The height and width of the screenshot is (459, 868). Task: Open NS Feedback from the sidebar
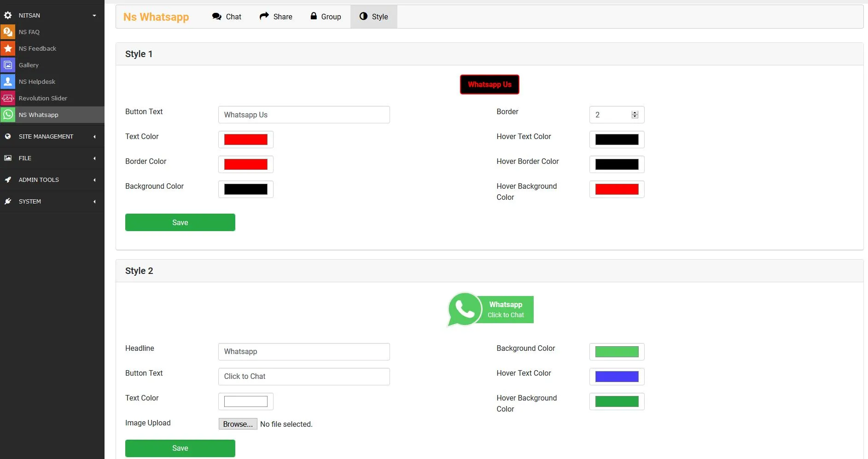pos(52,48)
